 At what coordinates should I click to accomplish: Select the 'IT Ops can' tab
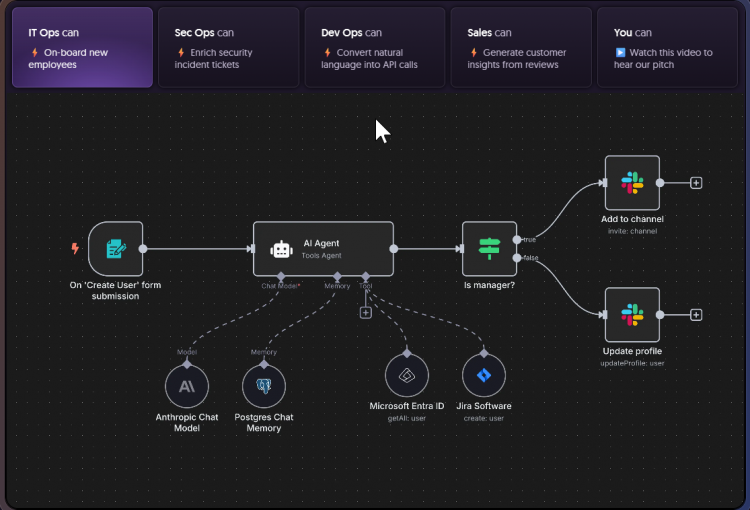click(x=83, y=47)
